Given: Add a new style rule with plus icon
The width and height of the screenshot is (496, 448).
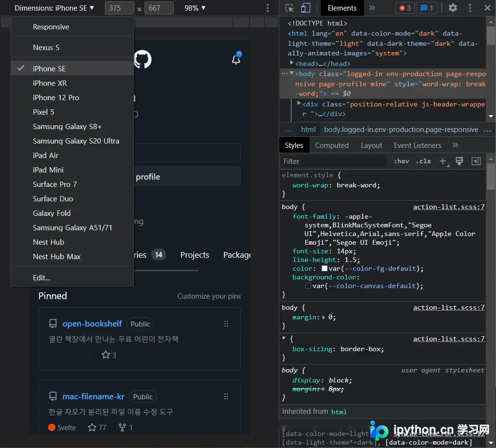Looking at the screenshot, I should [x=443, y=161].
